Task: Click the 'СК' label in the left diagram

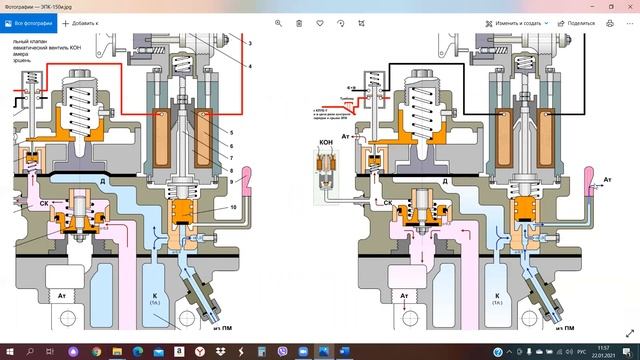Action: tap(44, 203)
